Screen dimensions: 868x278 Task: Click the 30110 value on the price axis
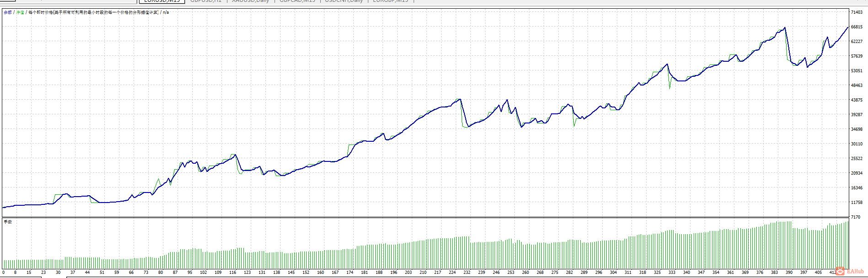[x=857, y=144]
